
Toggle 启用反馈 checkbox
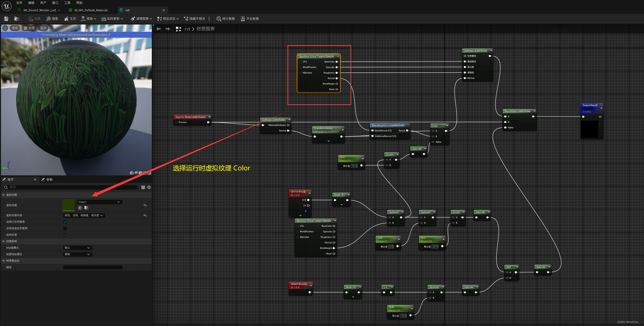65,235
